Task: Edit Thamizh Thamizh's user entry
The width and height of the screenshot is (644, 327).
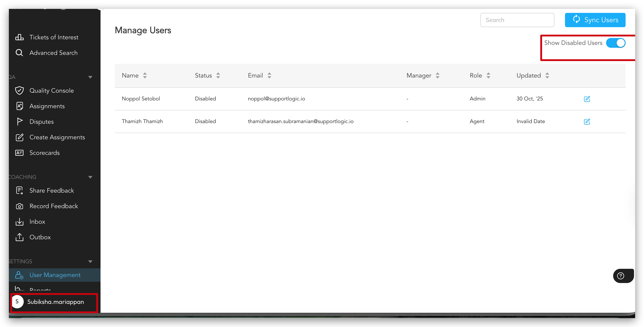Action: 587,122
